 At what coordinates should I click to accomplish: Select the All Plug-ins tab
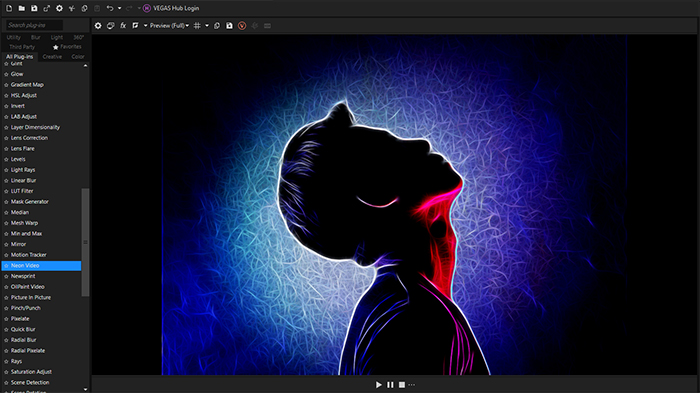pyautogui.click(x=20, y=57)
